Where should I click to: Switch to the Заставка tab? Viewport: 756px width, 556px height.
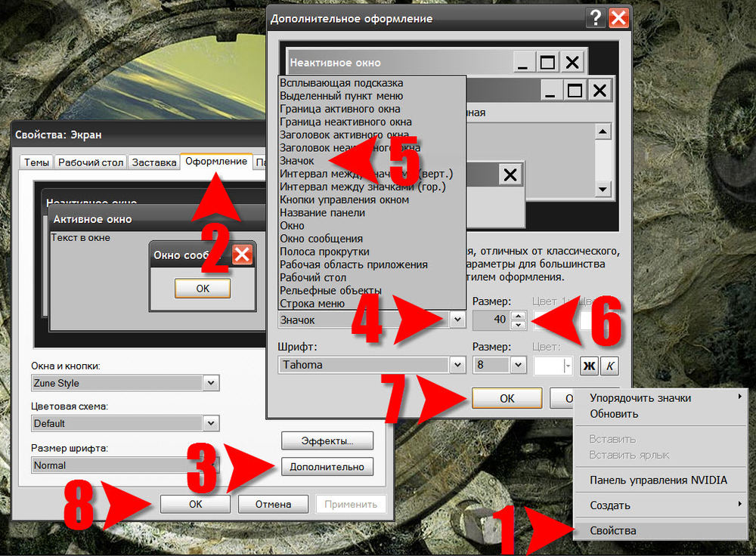tap(153, 162)
